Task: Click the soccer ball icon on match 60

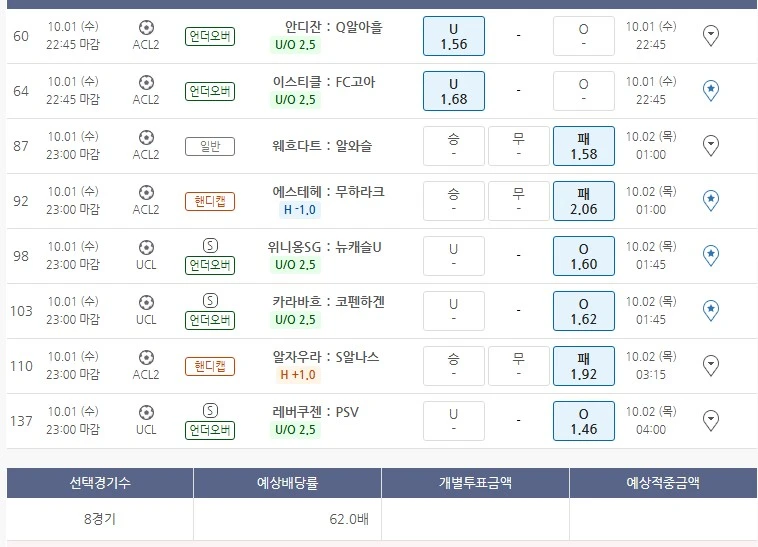Action: pyautogui.click(x=146, y=27)
